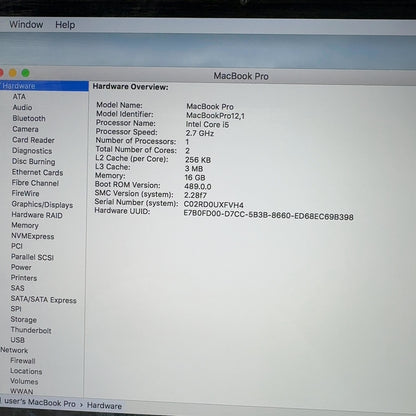Select the Network category
Viewport: 416px width, 416px height.
point(14,350)
